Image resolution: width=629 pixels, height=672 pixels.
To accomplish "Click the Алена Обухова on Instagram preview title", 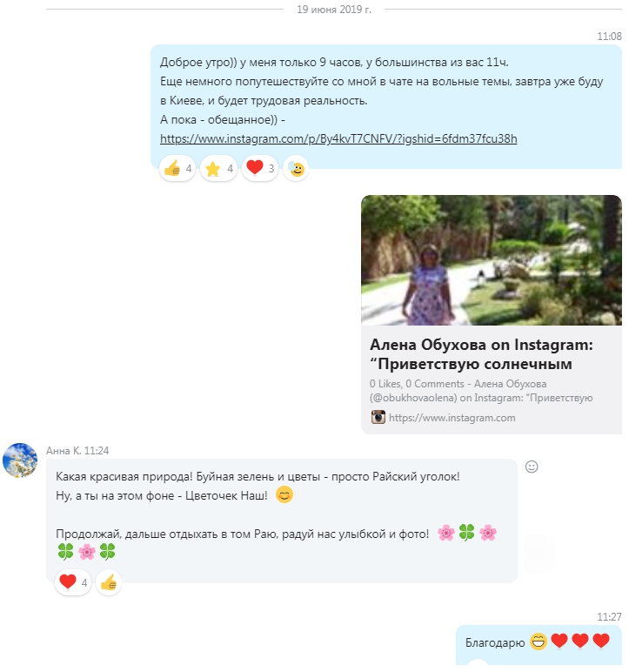I will pyautogui.click(x=481, y=354).
